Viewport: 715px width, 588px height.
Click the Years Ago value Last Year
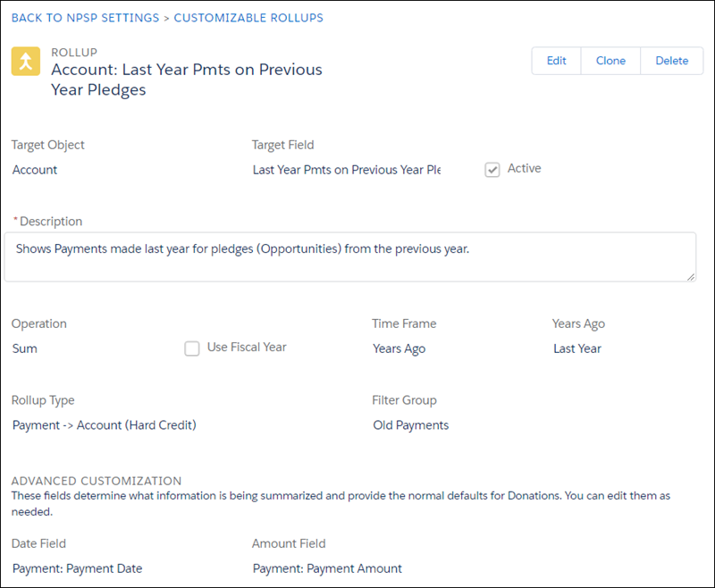pyautogui.click(x=577, y=349)
